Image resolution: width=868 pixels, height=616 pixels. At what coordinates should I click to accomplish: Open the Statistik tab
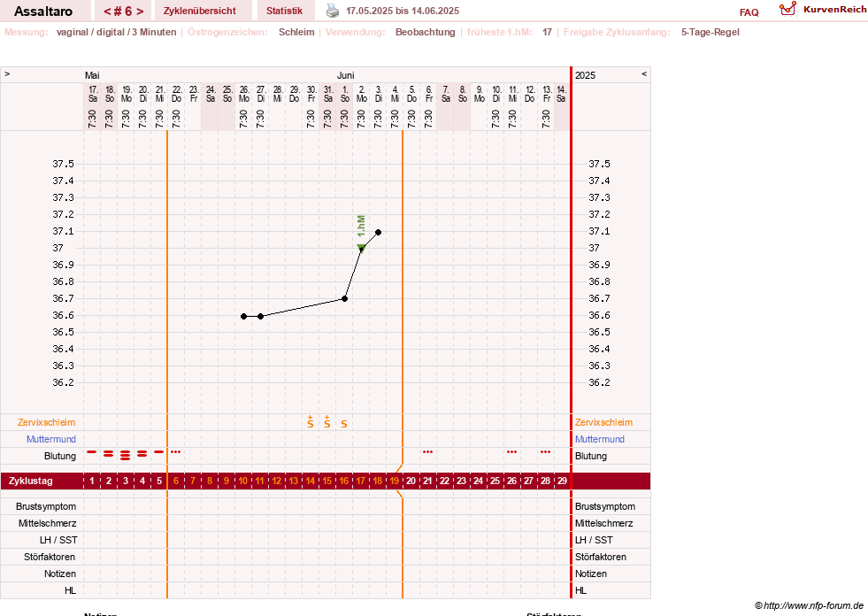(x=284, y=11)
